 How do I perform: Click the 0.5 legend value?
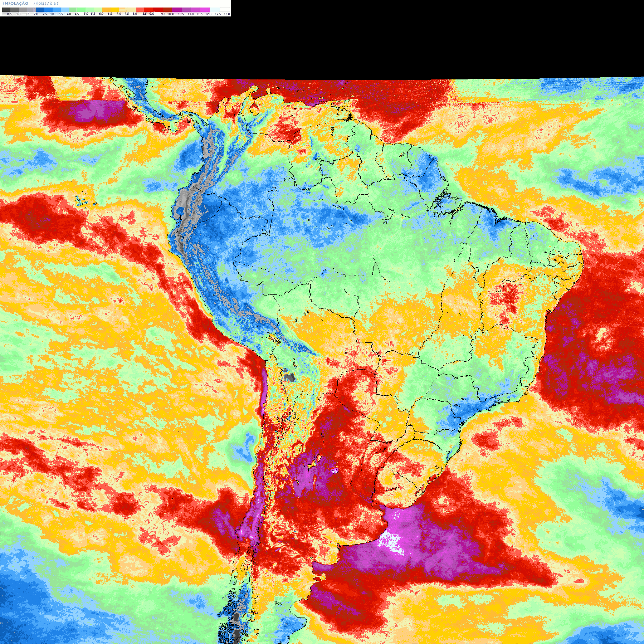tap(9, 14)
